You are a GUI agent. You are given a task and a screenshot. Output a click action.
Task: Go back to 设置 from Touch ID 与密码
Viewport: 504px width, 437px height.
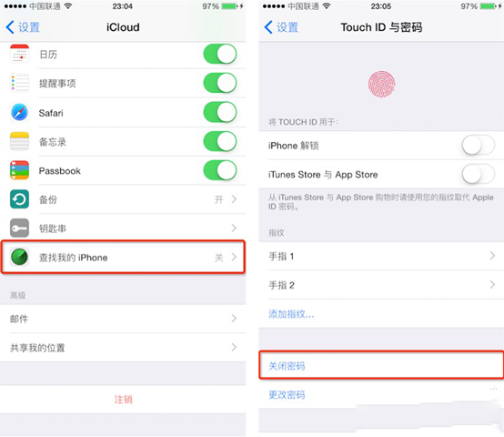click(281, 27)
